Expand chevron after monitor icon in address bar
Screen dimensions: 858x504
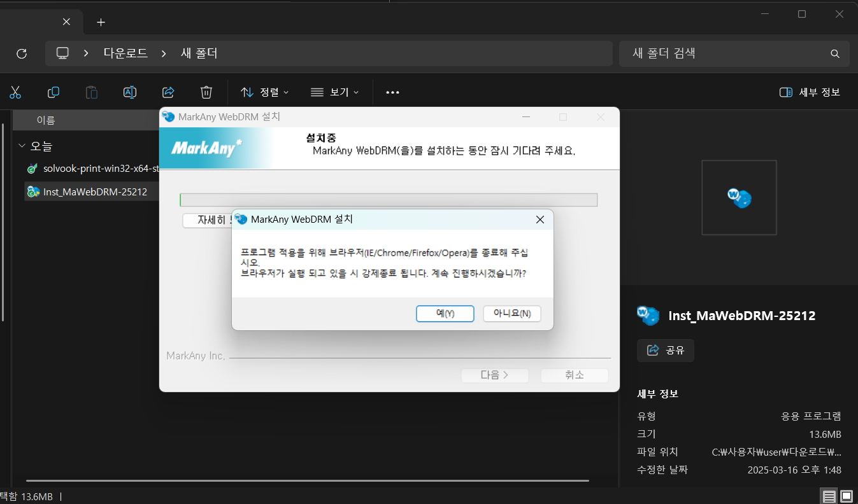point(86,53)
